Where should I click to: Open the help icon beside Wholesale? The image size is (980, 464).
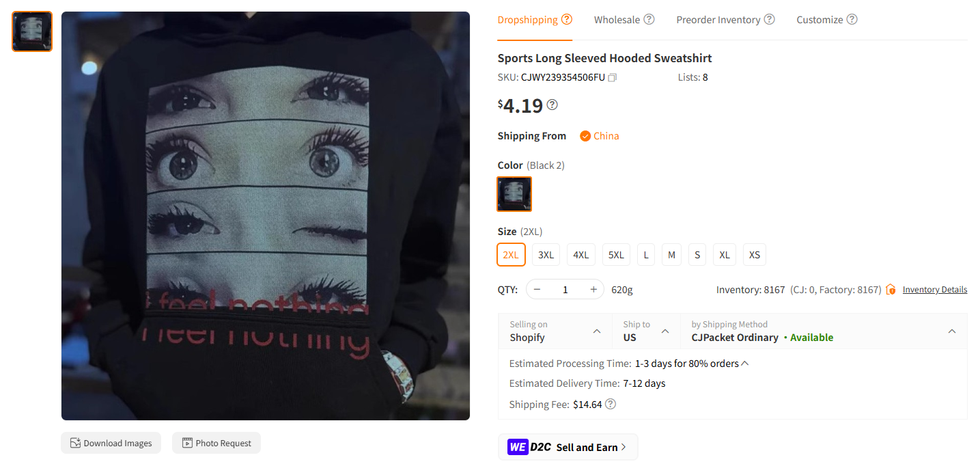pos(649,19)
